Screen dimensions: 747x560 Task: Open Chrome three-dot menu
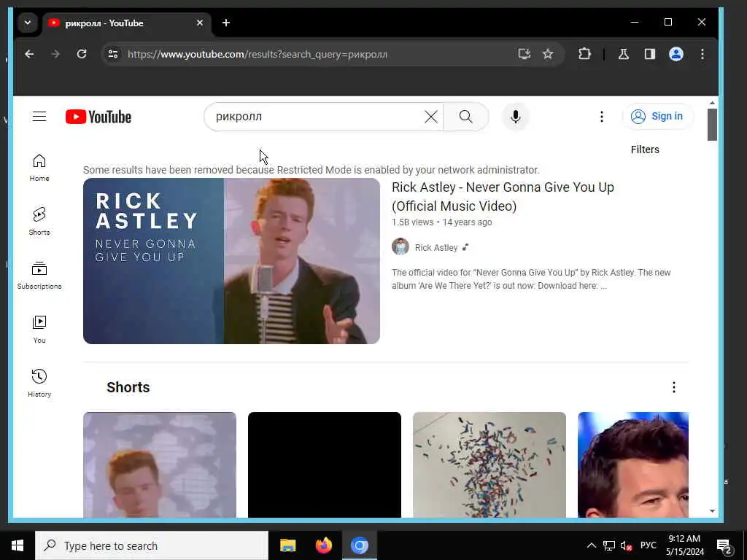(703, 54)
